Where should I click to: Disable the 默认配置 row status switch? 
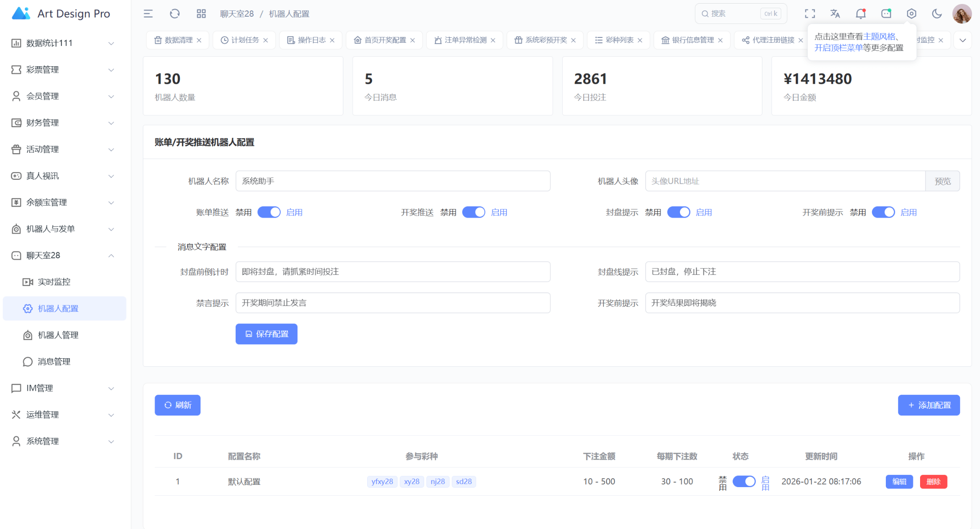(744, 482)
